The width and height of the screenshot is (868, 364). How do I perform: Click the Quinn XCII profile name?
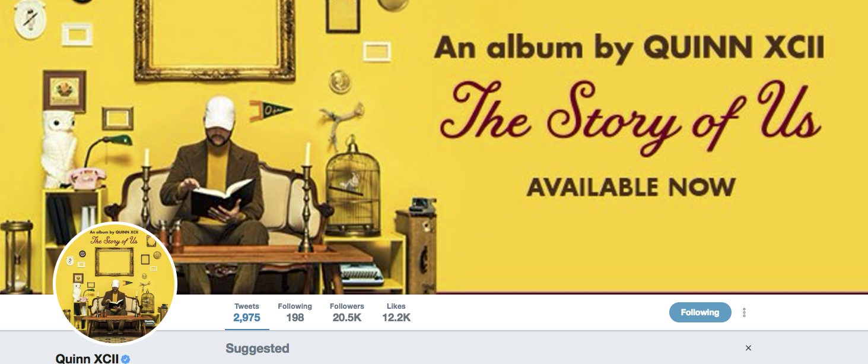click(87, 359)
